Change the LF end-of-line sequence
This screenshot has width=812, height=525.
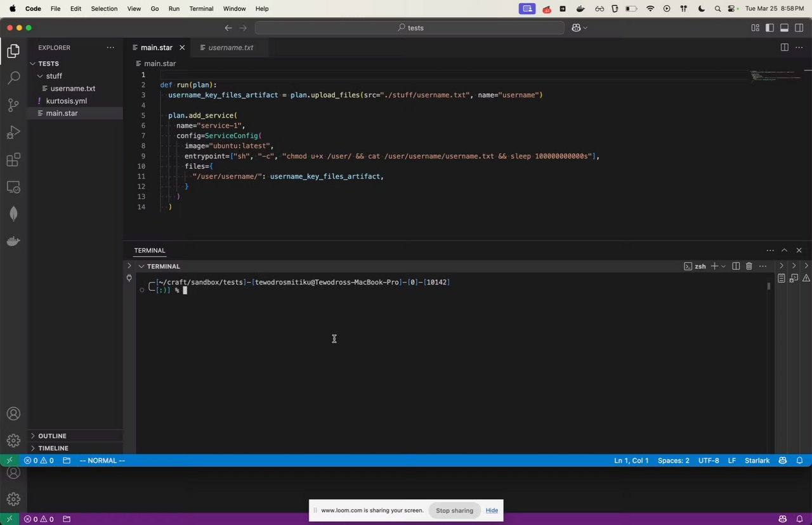click(x=732, y=460)
